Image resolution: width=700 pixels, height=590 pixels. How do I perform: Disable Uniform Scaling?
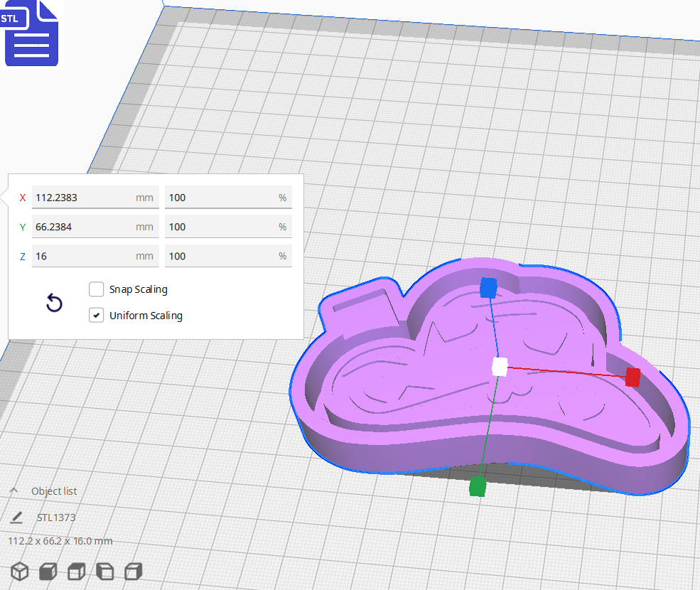coord(96,315)
